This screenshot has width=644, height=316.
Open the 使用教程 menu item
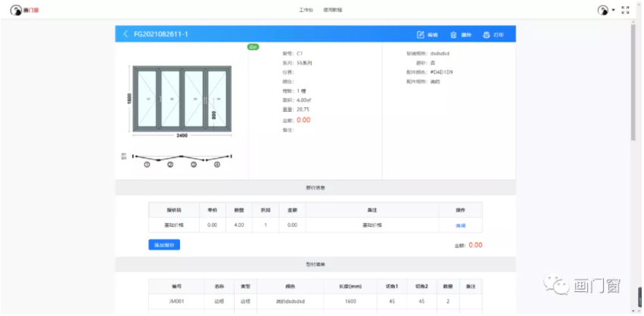[x=332, y=11]
